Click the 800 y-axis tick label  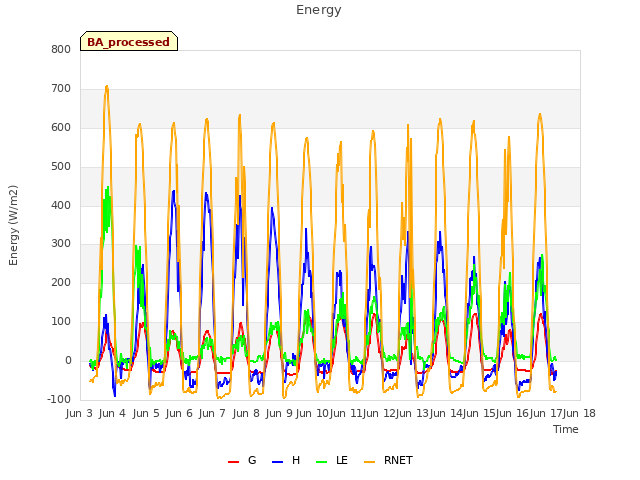pyautogui.click(x=61, y=50)
